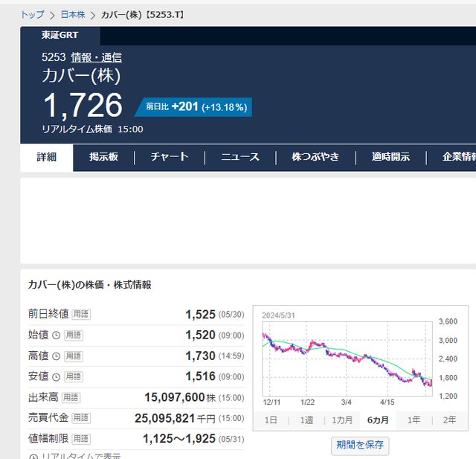476x459 pixels.
Task: Click the リアルタイムで表示 link
Action: 81,456
